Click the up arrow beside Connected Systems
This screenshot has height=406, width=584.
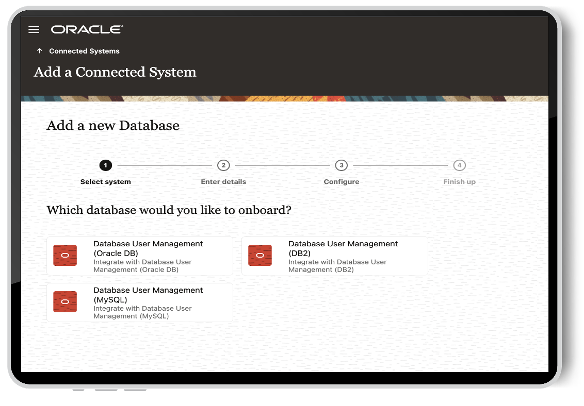39,51
